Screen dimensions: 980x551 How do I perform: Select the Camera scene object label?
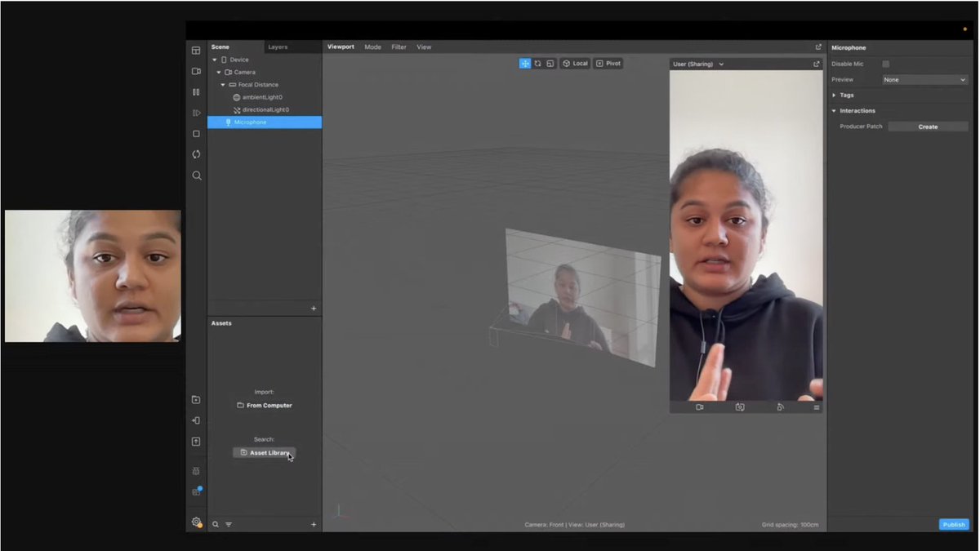(244, 73)
